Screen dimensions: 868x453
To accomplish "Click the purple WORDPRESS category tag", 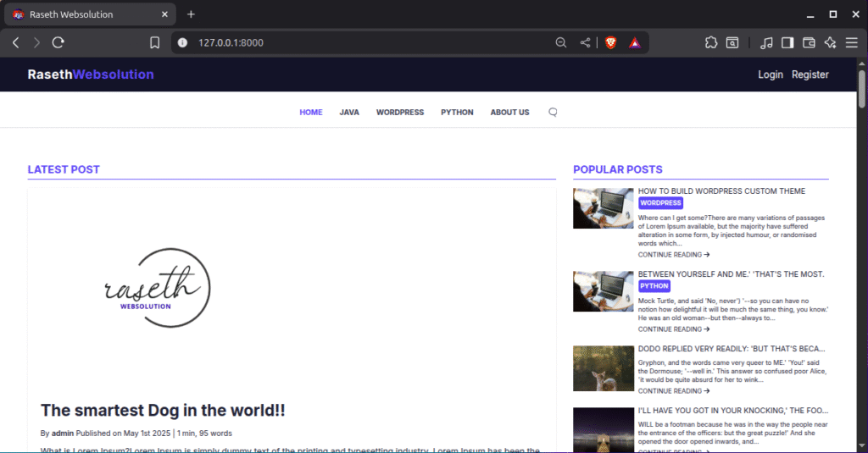I will pyautogui.click(x=660, y=203).
